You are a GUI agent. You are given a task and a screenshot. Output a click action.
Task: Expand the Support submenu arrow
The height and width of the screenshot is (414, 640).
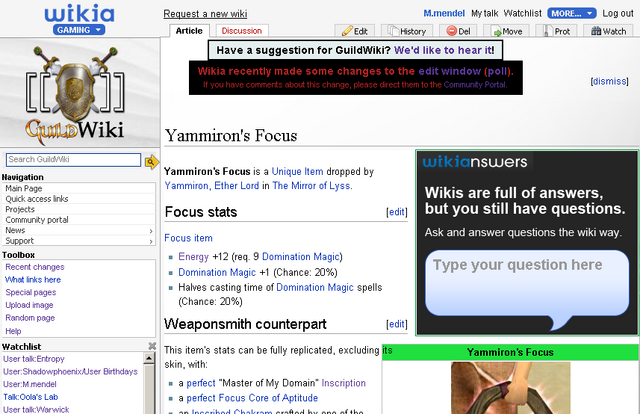point(151,242)
